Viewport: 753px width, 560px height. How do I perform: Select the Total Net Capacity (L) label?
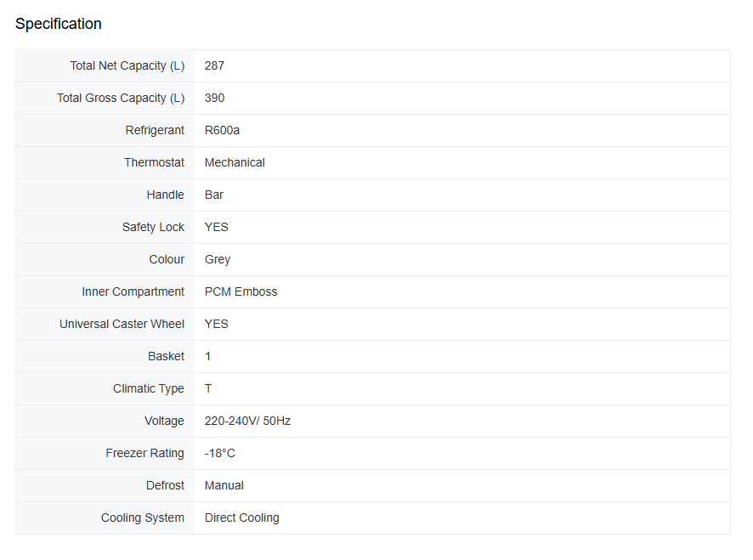pyautogui.click(x=127, y=65)
